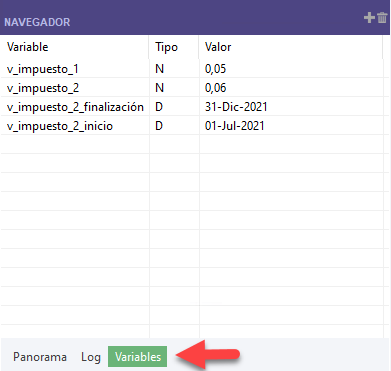Image resolution: width=391 pixels, height=371 pixels.
Task: Click the type N cell of v_impuesto_1
Action: coord(174,69)
